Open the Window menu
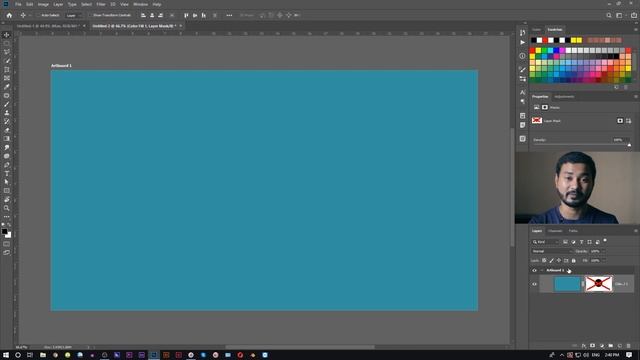Screen dimensions: 640x360 click(x=140, y=4)
